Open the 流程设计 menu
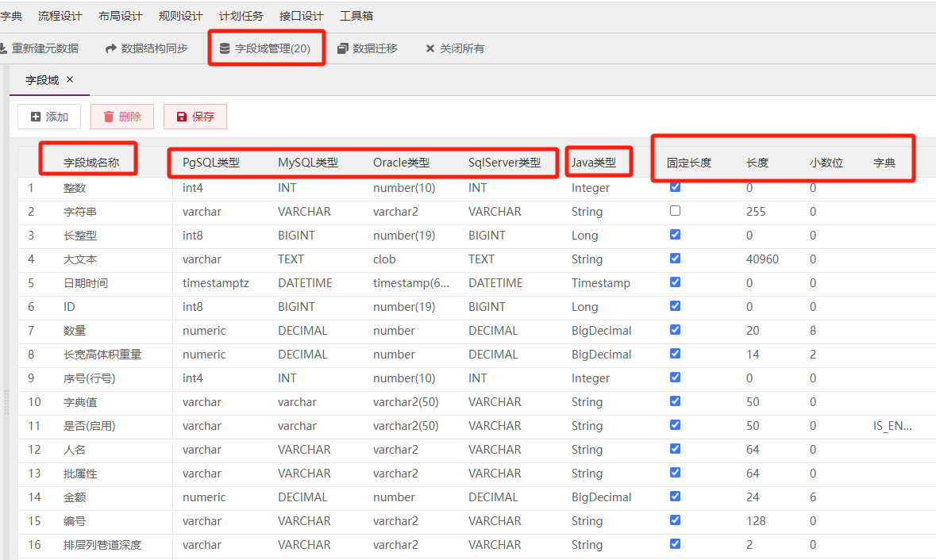 tap(60, 16)
